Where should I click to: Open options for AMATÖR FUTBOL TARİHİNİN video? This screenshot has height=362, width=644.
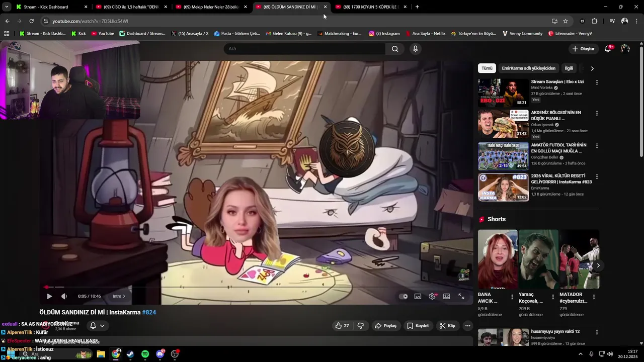point(597,146)
